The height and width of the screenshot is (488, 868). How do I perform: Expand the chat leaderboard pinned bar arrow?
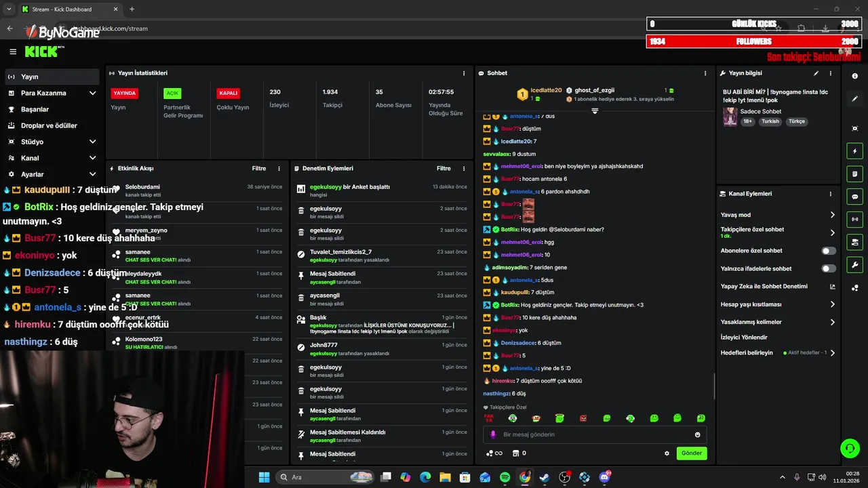(595, 110)
